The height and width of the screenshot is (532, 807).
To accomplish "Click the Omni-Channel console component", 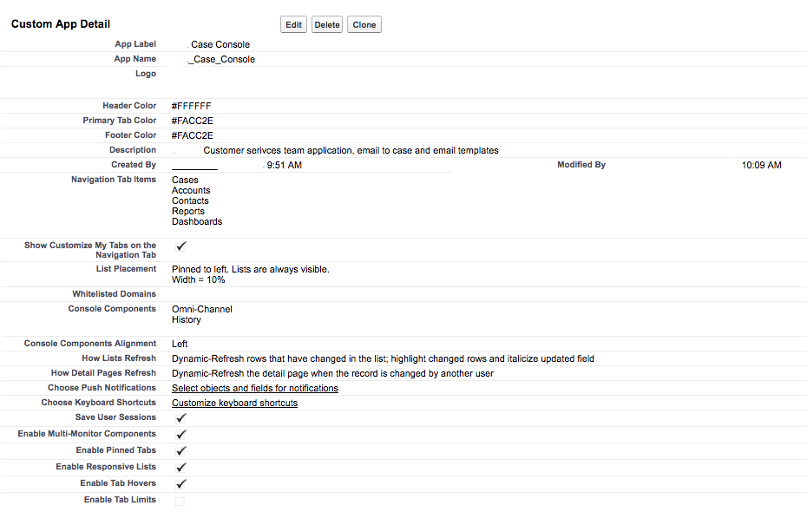I will point(201,309).
